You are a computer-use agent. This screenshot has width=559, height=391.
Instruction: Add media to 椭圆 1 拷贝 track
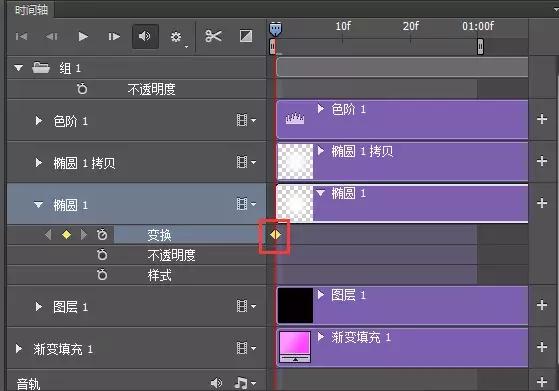(x=542, y=161)
